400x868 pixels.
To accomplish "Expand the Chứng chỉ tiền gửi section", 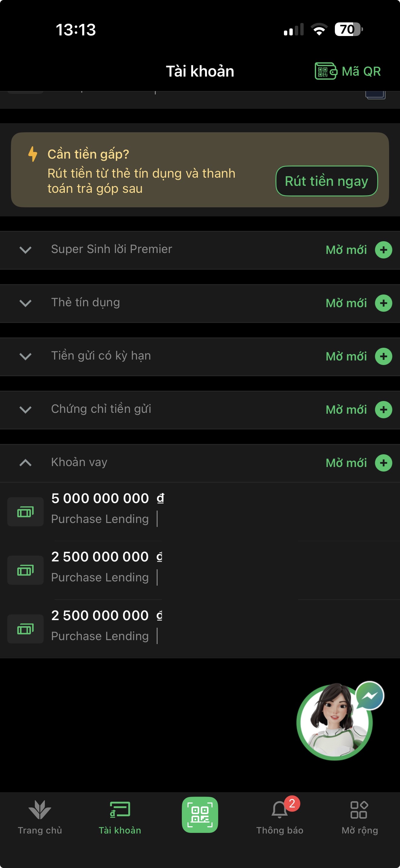I will coord(26,409).
